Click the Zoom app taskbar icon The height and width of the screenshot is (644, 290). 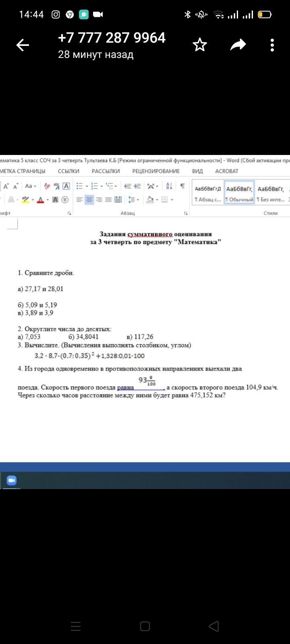pos(12,480)
